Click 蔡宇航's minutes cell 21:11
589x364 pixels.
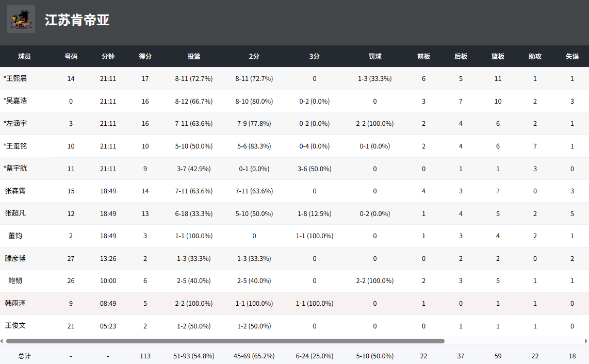point(108,169)
